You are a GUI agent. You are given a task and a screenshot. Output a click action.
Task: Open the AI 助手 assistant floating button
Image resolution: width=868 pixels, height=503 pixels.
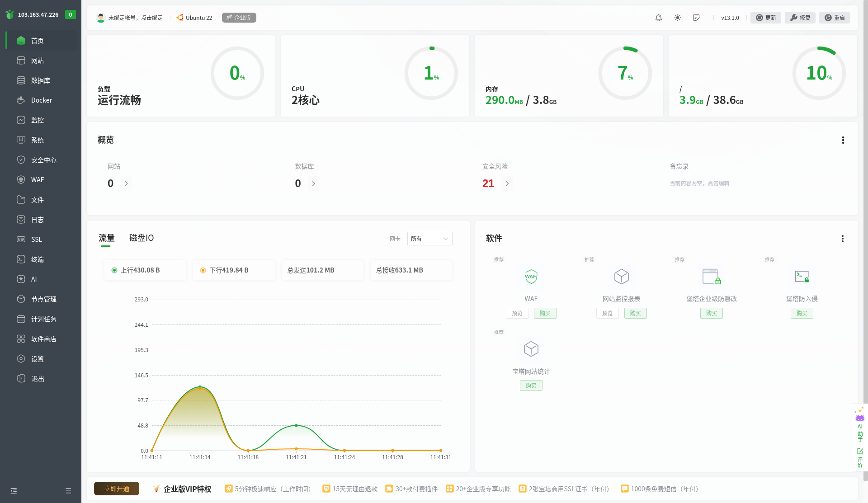click(x=860, y=425)
